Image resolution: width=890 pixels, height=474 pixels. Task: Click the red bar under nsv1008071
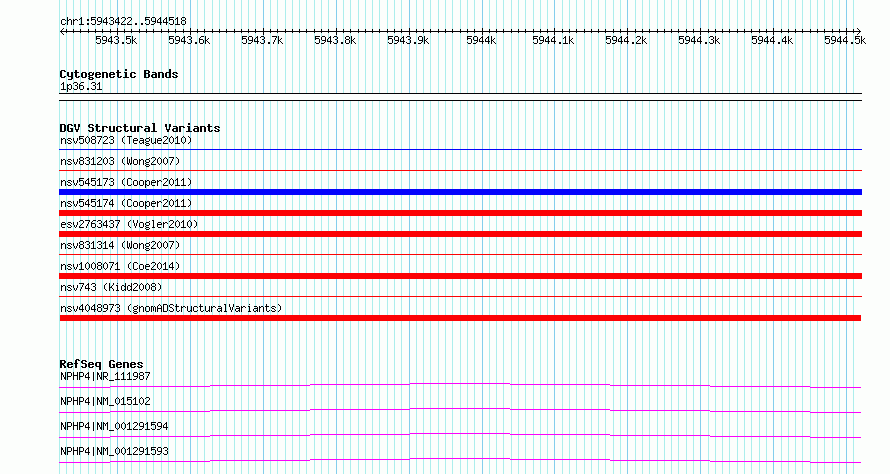tap(460, 276)
